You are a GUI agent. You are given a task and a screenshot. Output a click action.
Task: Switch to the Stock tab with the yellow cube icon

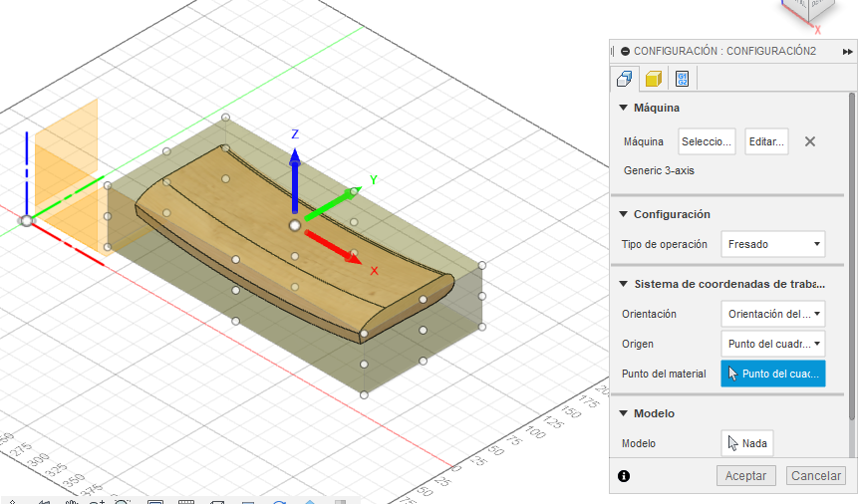point(653,79)
